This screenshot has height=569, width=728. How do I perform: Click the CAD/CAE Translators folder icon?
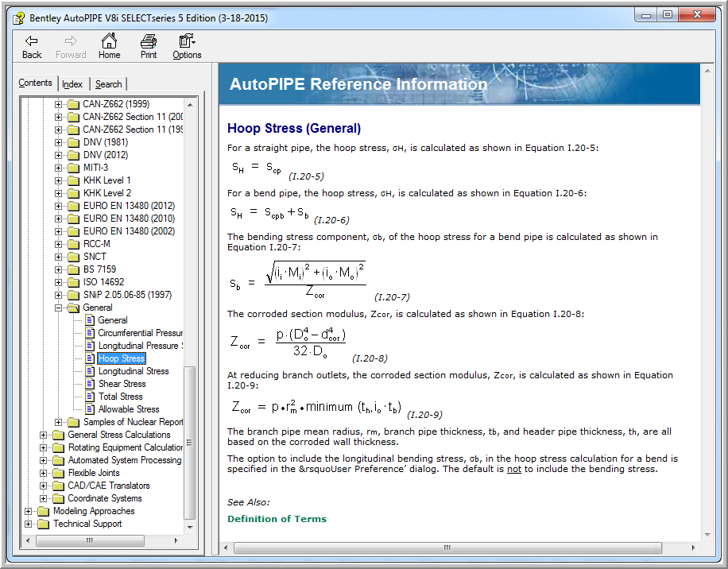(58, 486)
